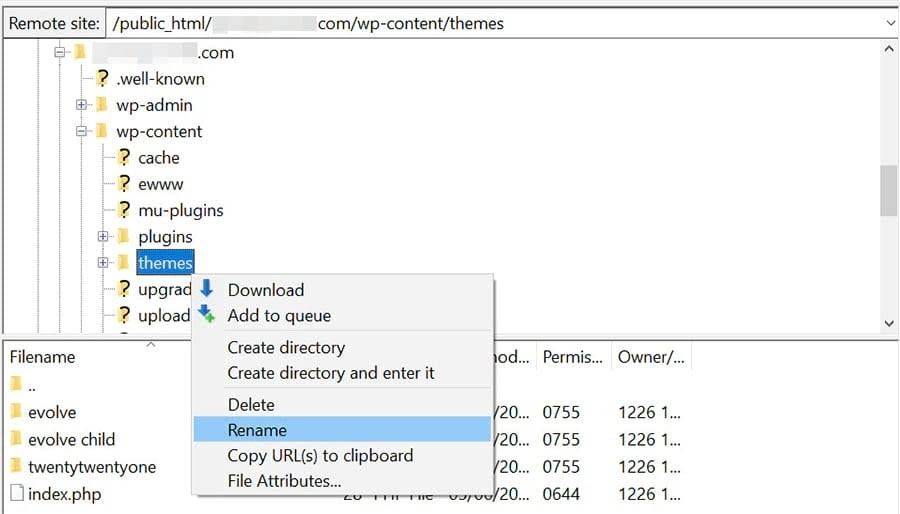Select Copy URL(s) to clipboard
This screenshot has width=900, height=514.
[x=320, y=455]
